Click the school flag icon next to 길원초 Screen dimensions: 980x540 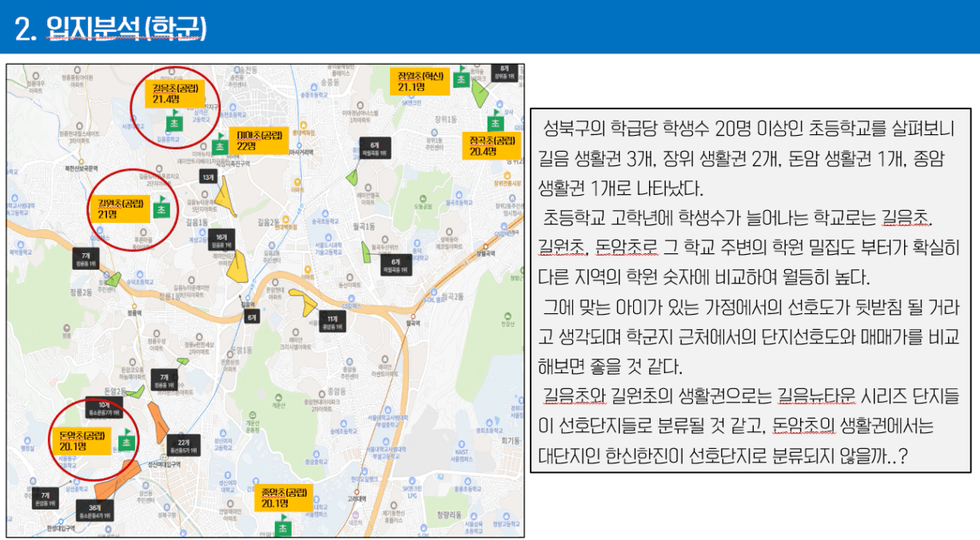coord(161,206)
